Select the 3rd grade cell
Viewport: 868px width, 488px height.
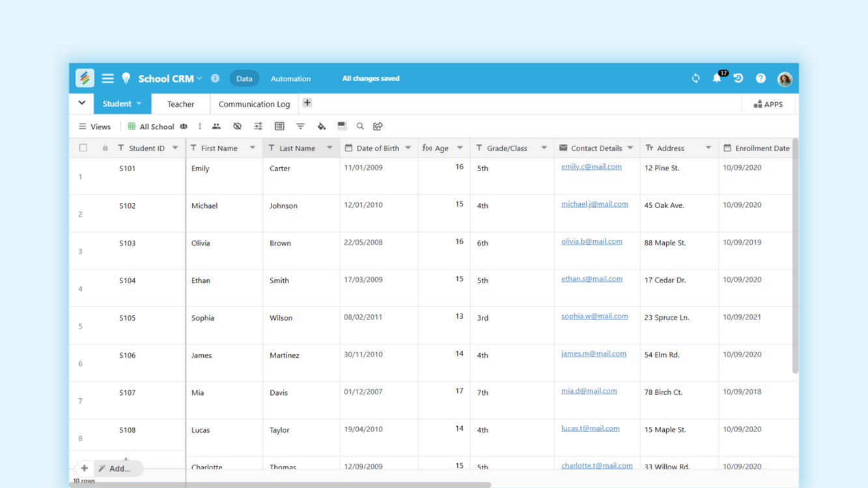(x=512, y=325)
